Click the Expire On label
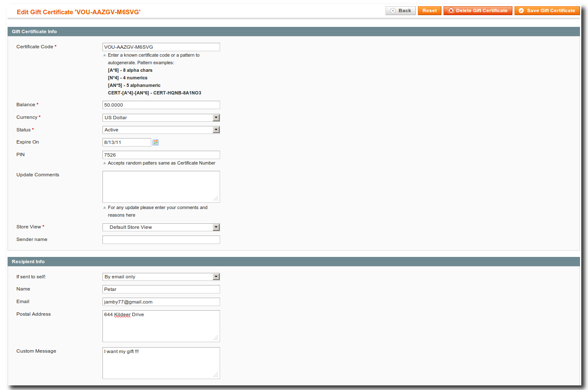Screen dimensions: 588x390 click(28, 142)
